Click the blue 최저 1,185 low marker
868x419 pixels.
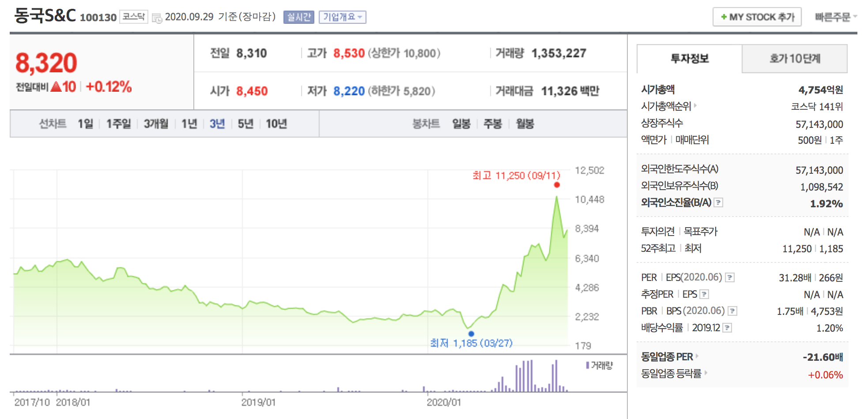pyautogui.click(x=471, y=334)
